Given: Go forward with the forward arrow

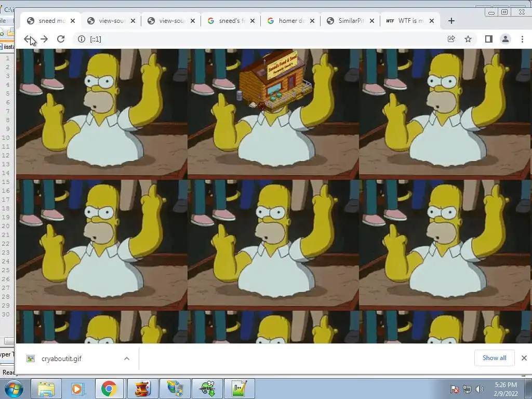Looking at the screenshot, I should click(44, 39).
